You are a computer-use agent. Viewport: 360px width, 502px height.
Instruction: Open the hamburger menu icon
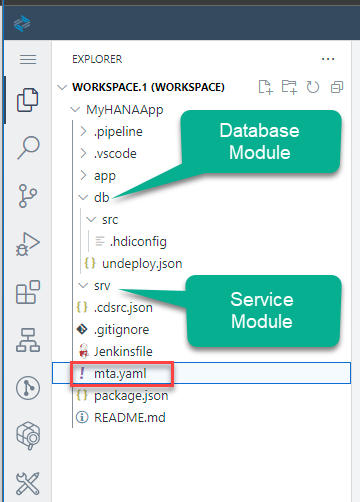[28, 60]
